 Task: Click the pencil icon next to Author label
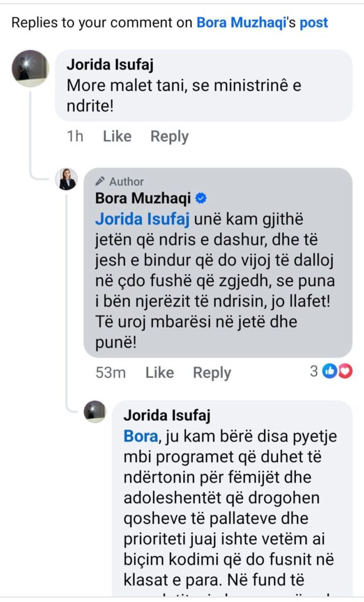pyautogui.click(x=100, y=182)
